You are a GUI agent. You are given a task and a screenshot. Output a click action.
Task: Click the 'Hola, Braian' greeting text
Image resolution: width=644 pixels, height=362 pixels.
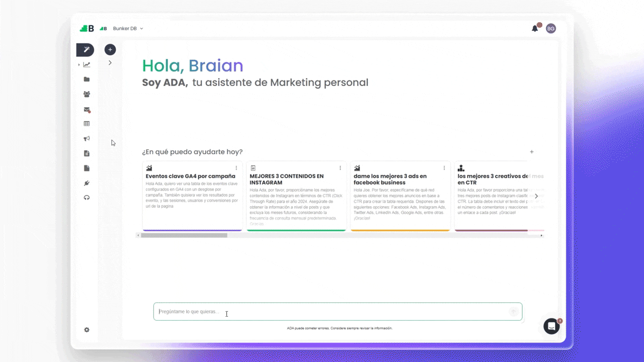click(x=193, y=66)
